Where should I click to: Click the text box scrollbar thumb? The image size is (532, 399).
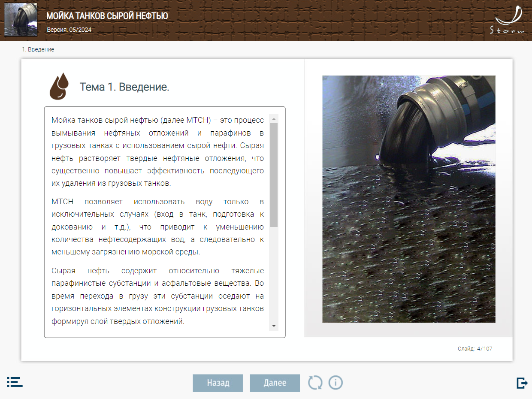click(274, 175)
